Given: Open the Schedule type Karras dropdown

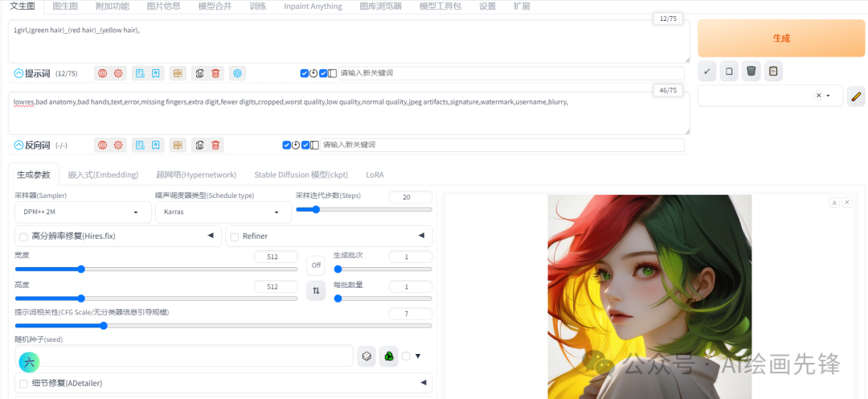Looking at the screenshot, I should click(x=223, y=212).
